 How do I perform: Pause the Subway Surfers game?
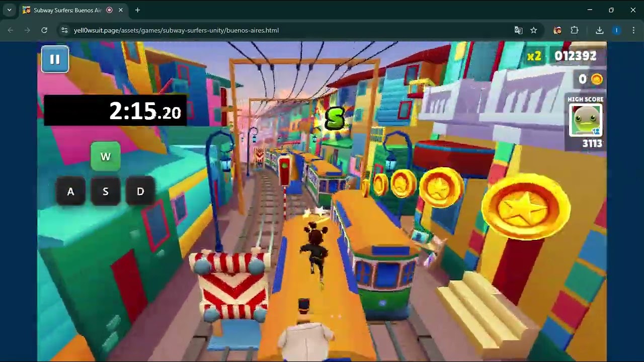[55, 59]
